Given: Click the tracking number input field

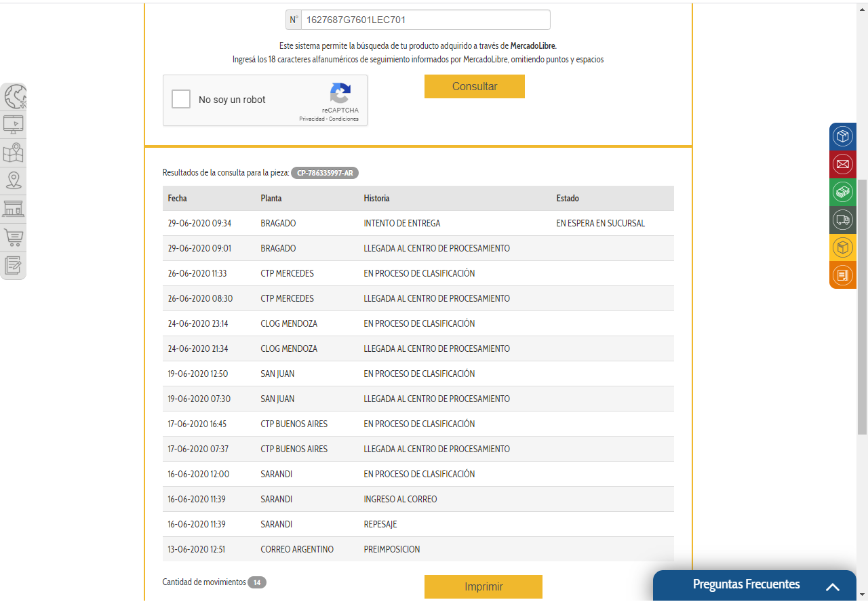Looking at the screenshot, I should tap(425, 20).
